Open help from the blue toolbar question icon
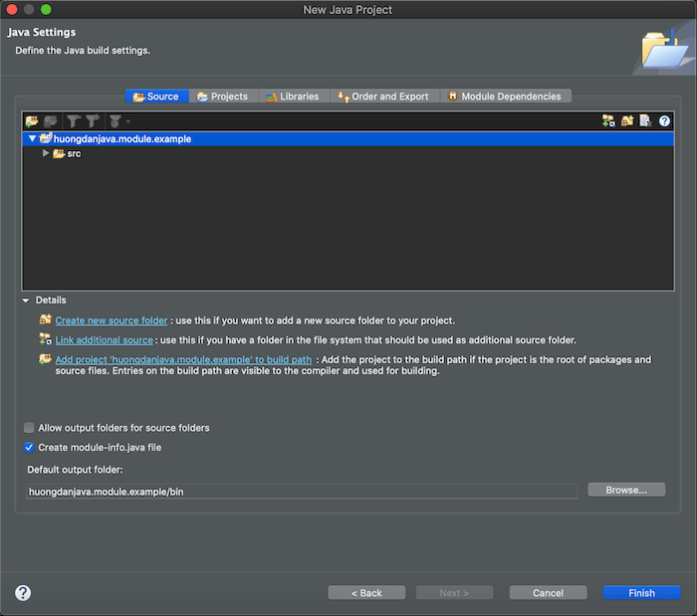 664,120
